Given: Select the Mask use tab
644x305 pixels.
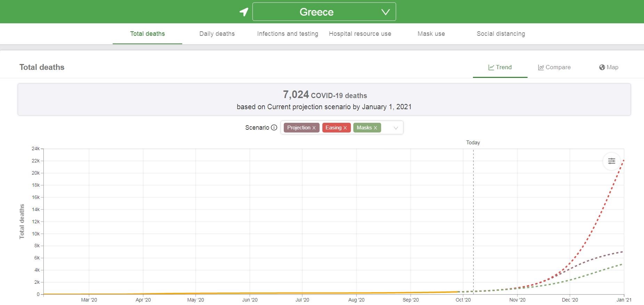Looking at the screenshot, I should click(x=431, y=34).
